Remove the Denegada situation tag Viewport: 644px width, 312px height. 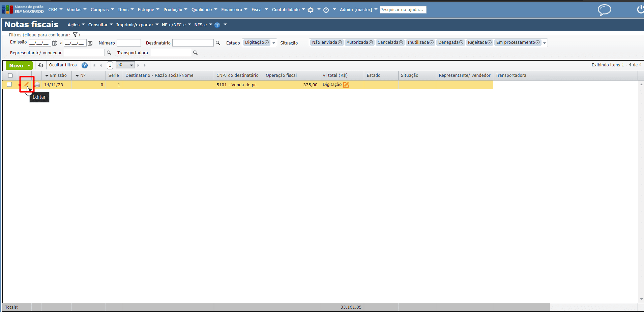pos(461,42)
